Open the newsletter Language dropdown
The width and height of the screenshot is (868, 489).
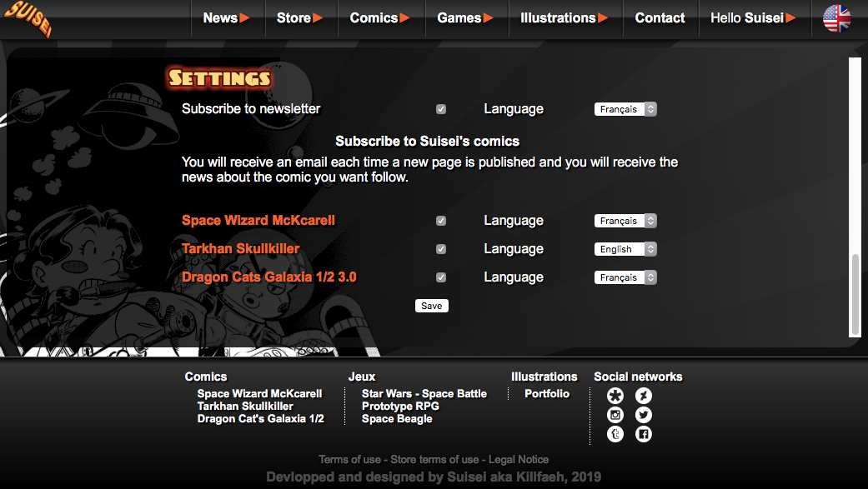coord(625,109)
